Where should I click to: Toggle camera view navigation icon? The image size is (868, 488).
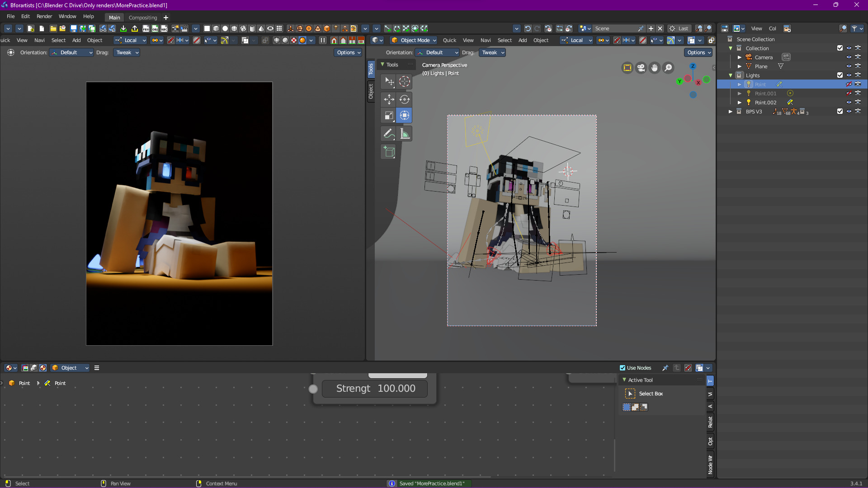point(641,68)
